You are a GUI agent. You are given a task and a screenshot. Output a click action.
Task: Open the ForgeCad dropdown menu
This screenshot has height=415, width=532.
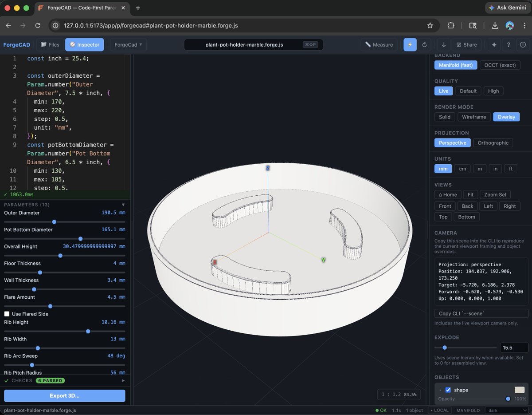point(128,44)
